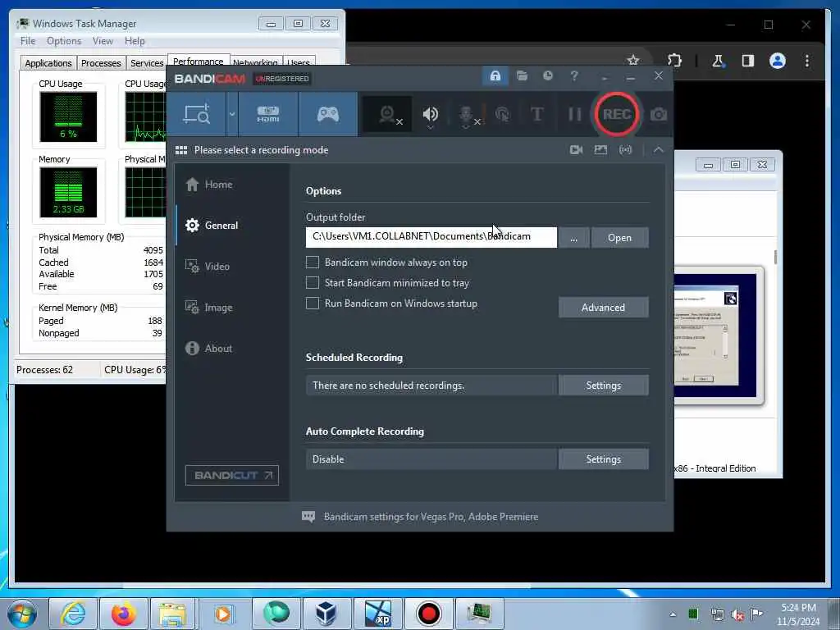Open the About section in Bandicam

click(x=209, y=348)
